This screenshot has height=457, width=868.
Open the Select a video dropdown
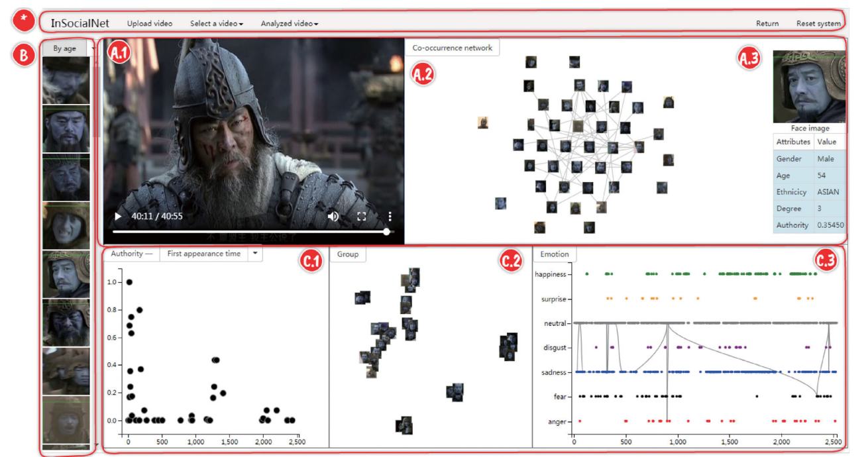(x=217, y=24)
